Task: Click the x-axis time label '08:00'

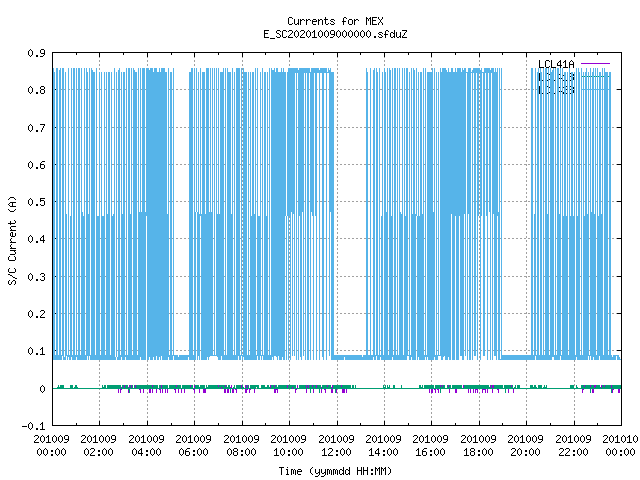Action: [x=241, y=452]
